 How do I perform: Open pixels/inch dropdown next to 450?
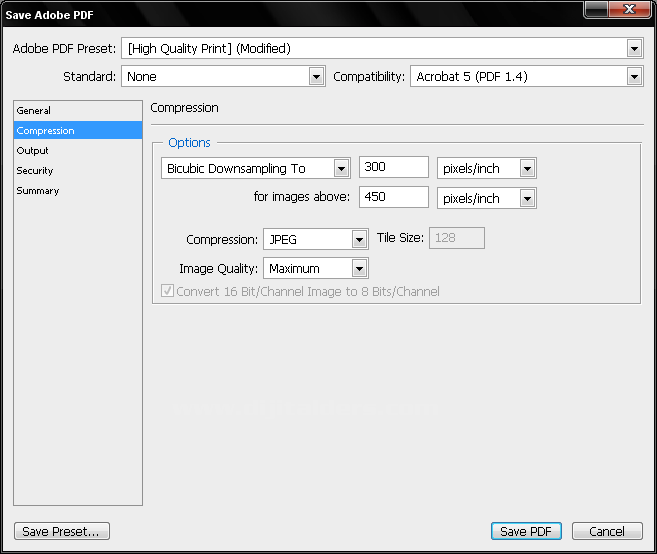(487, 198)
